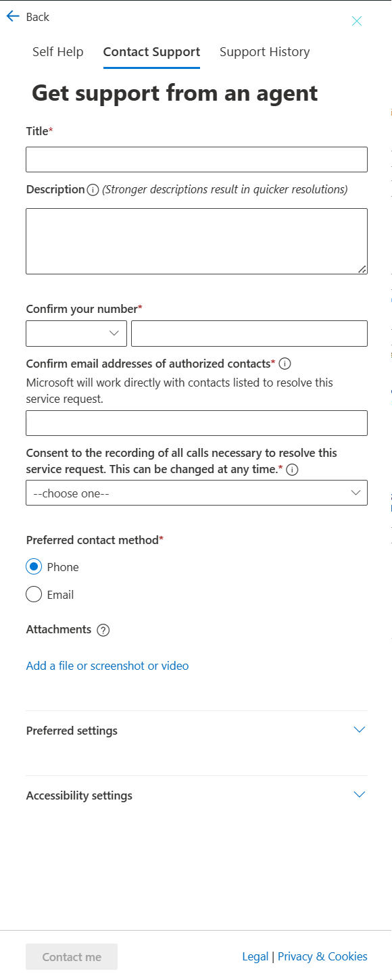Open the country code dropdown
392x980 pixels.
click(76, 333)
